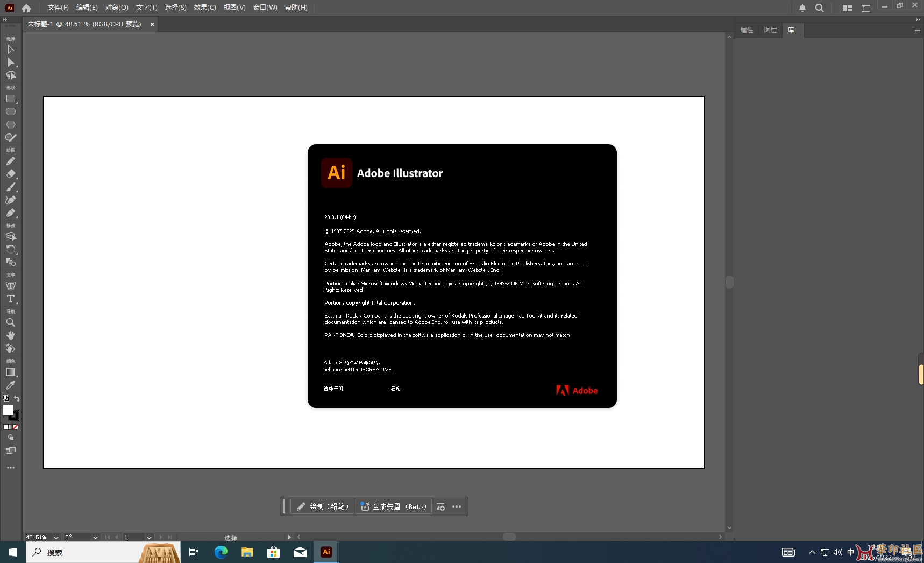Open the workspace switcher icon
Screen dimensions: 924x563
coord(866,8)
